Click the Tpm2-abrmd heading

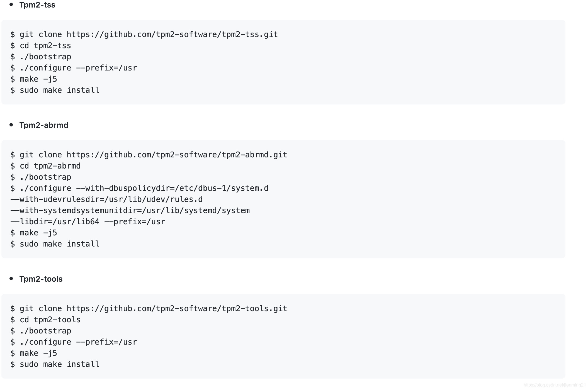tap(44, 125)
